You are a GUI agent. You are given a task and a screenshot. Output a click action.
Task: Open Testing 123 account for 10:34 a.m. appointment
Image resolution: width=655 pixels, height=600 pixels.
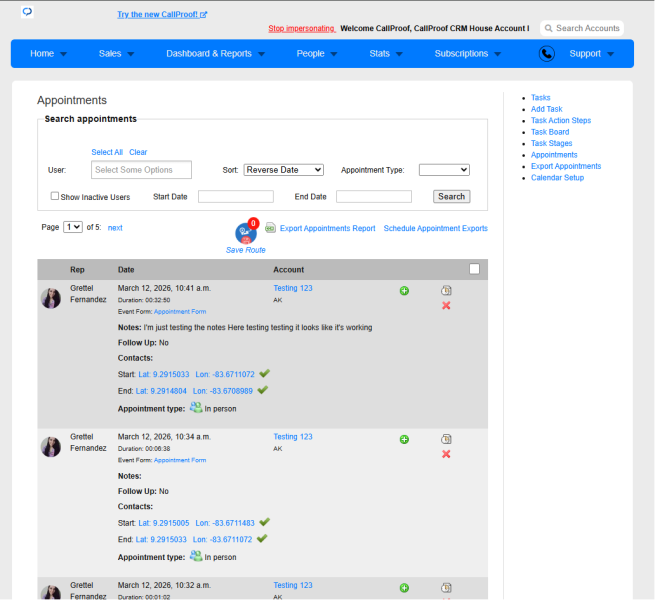(293, 437)
